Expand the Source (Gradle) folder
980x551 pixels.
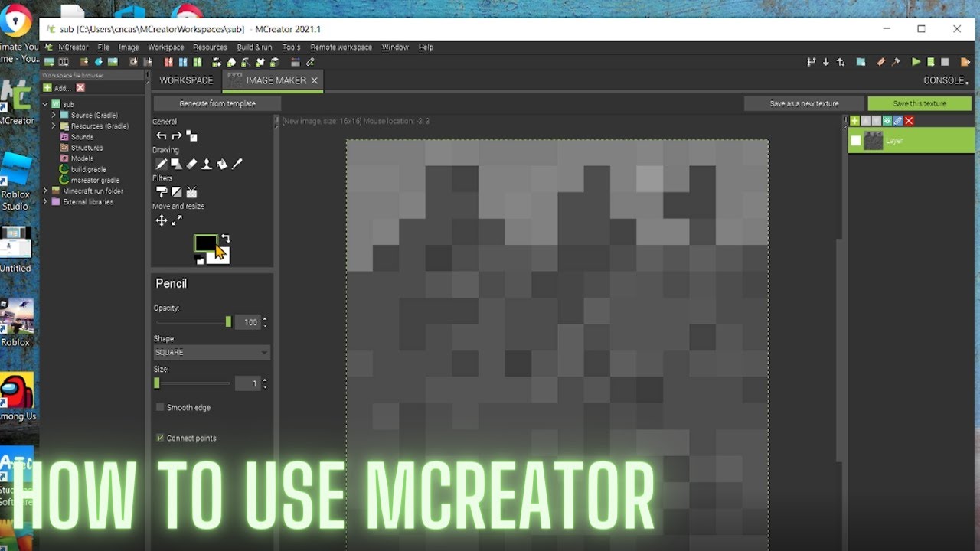(54, 115)
